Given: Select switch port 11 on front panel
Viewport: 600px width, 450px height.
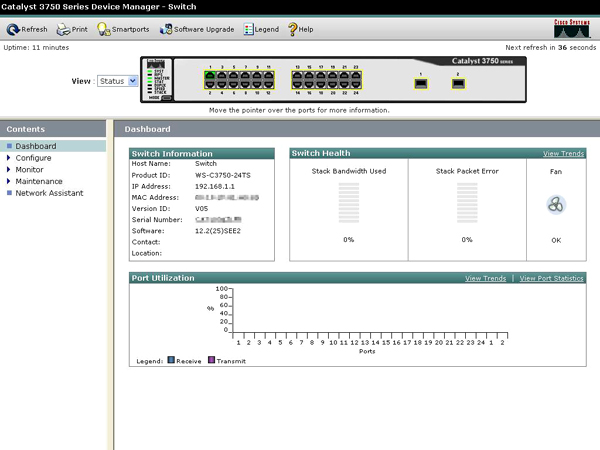Looking at the screenshot, I should tap(269, 75).
